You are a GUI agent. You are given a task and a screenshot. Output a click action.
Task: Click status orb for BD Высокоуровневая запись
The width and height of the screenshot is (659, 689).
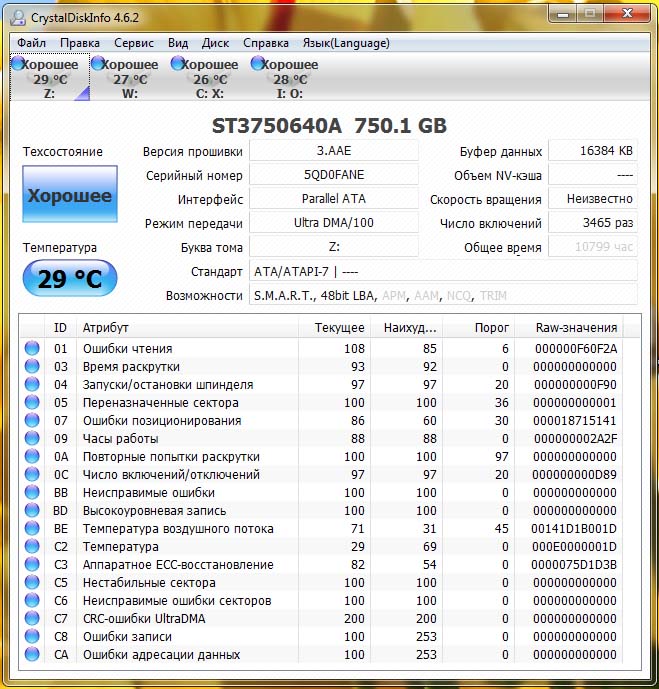pos(32,510)
